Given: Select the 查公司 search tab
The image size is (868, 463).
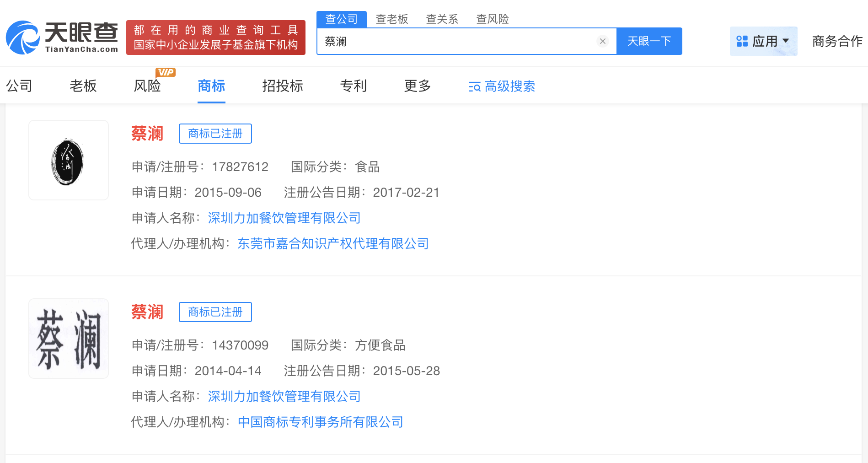Looking at the screenshot, I should pos(342,19).
